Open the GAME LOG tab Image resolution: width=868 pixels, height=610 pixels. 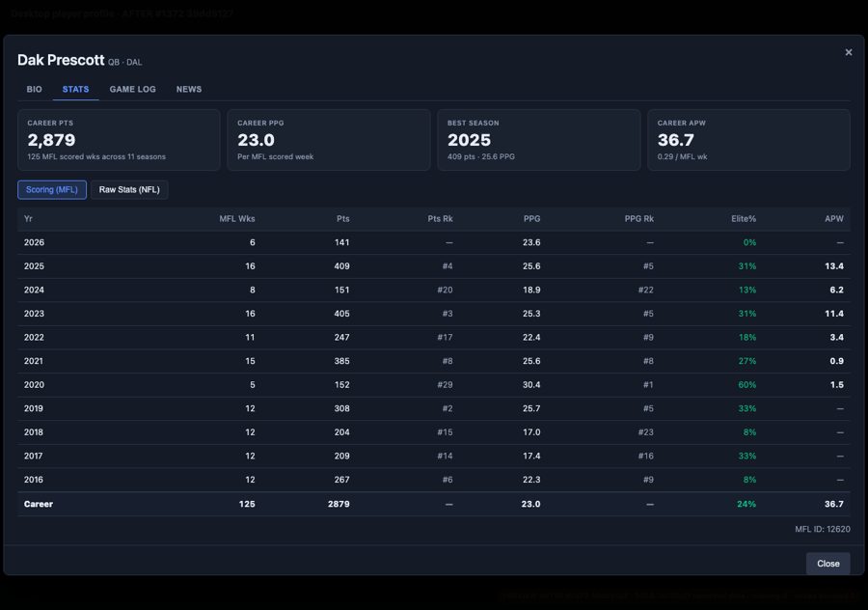[x=133, y=89]
